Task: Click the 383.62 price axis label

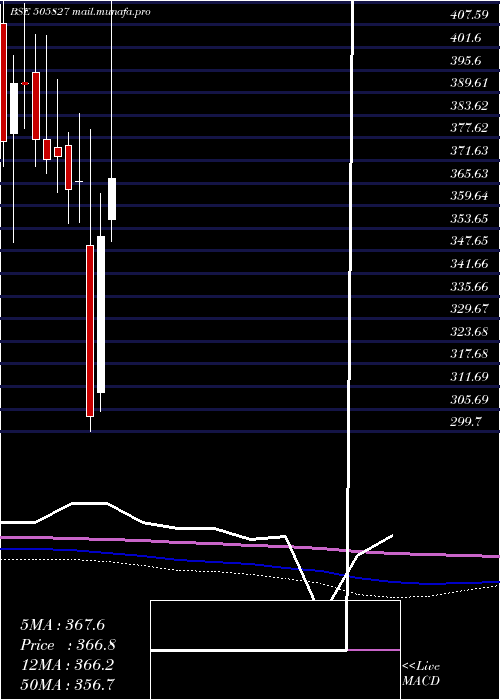Action: coord(469,106)
